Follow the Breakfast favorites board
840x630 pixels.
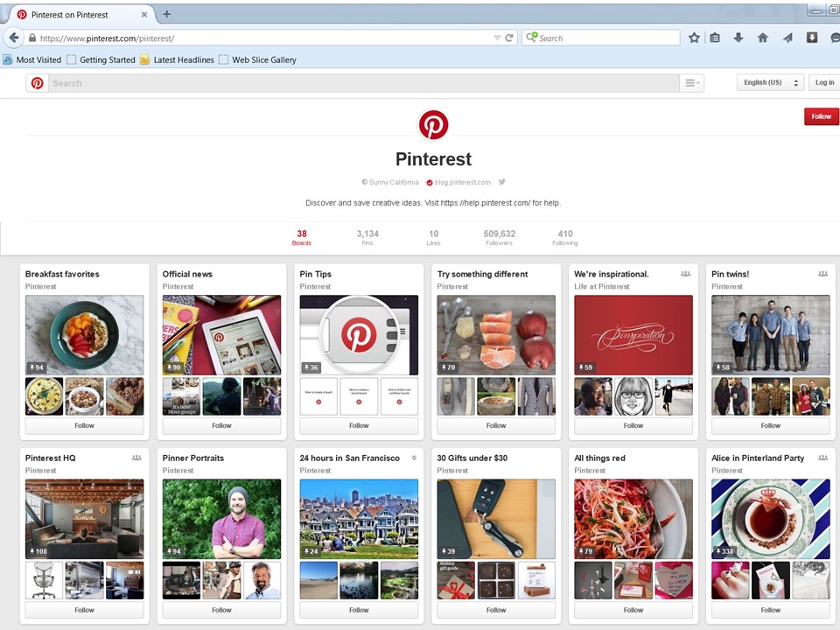(x=84, y=425)
